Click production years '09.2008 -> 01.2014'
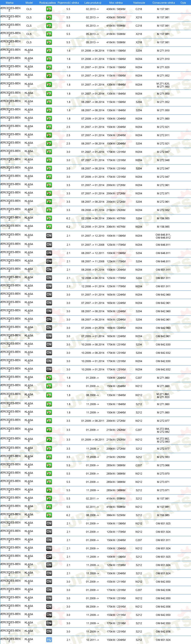This screenshot has width=191, height=644. (x=93, y=210)
